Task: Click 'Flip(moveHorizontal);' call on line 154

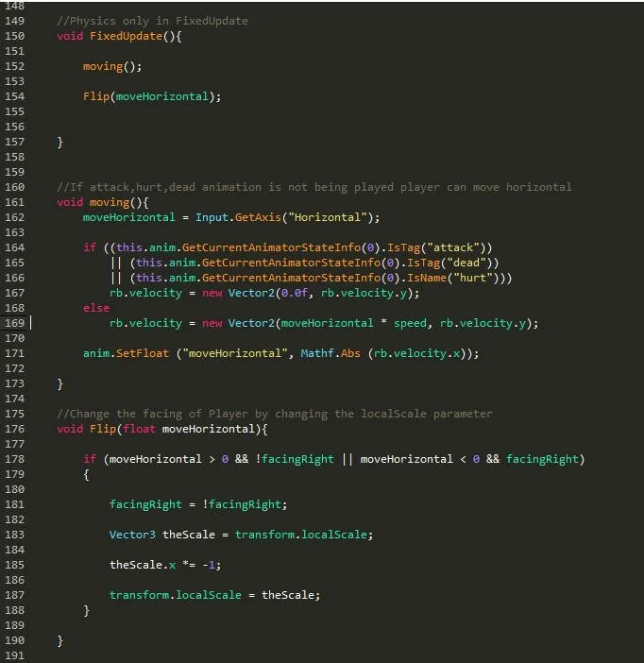Action: tap(152, 97)
